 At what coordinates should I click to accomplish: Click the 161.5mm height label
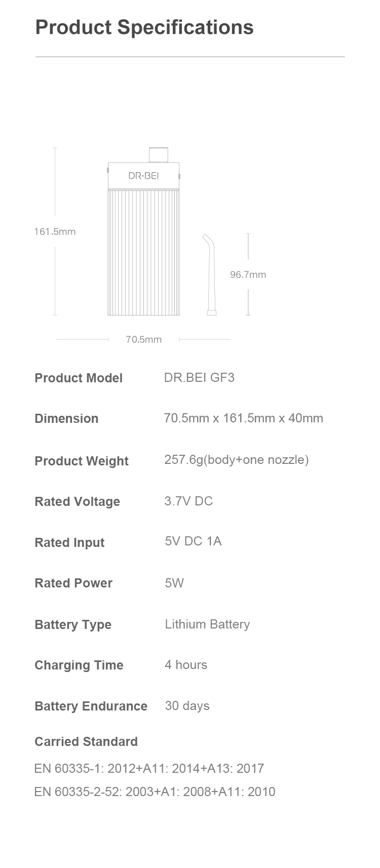[55, 231]
